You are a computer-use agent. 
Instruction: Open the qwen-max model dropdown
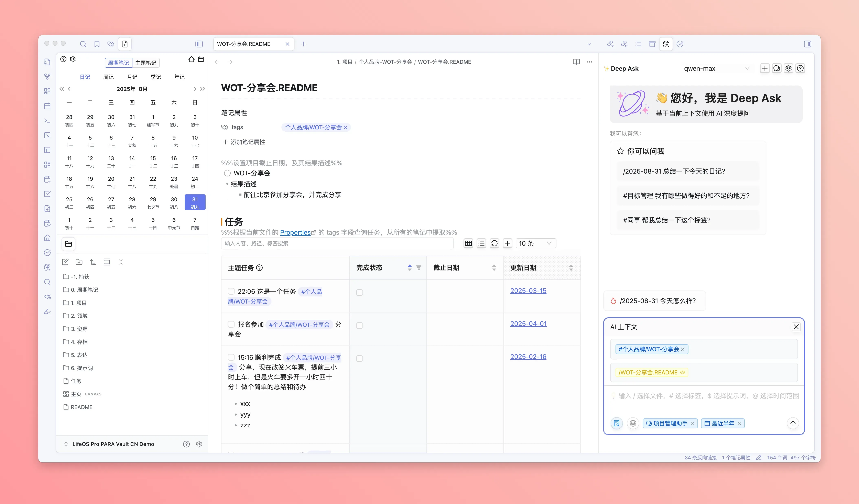pos(716,68)
